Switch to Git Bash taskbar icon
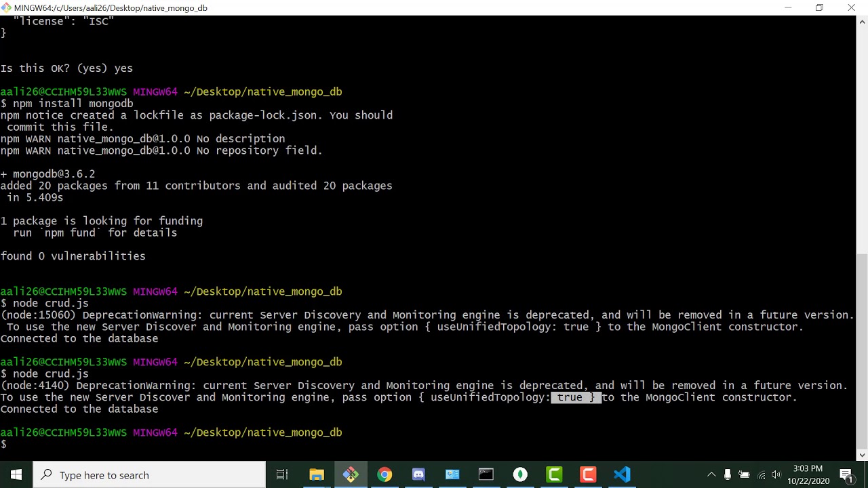The height and width of the screenshot is (488, 868). click(351, 474)
